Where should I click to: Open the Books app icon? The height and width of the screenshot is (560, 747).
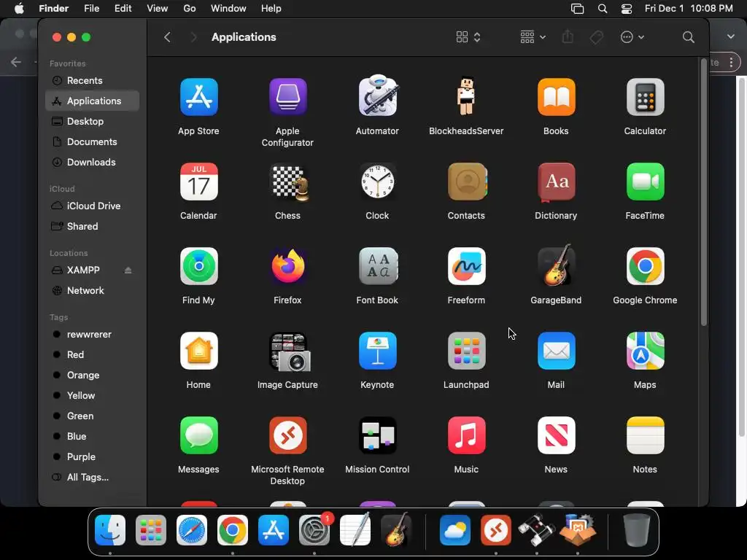[556, 97]
